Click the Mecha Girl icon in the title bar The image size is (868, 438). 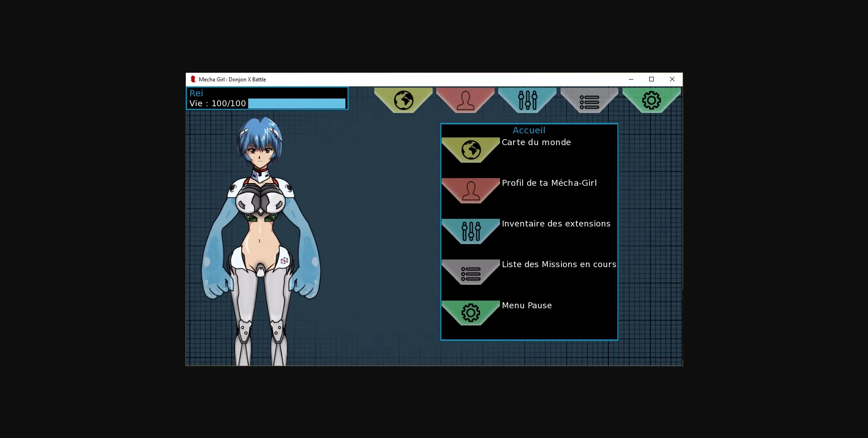[193, 79]
